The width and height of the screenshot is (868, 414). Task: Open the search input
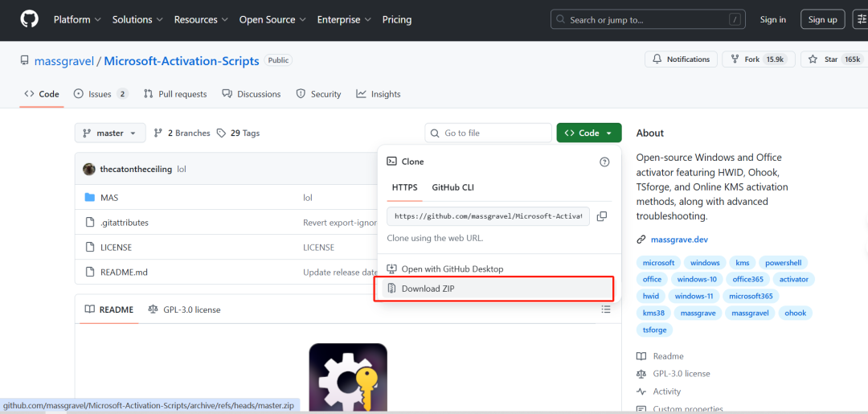[x=648, y=20]
